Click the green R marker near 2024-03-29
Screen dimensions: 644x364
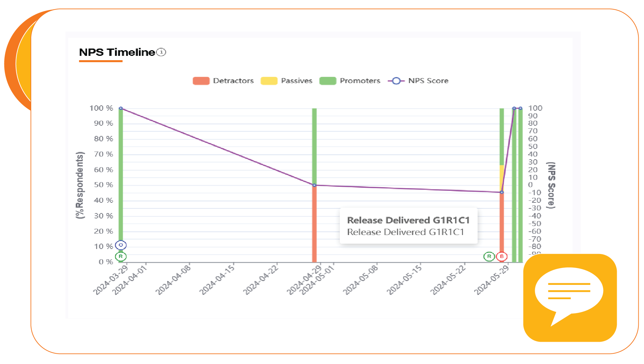tap(121, 257)
